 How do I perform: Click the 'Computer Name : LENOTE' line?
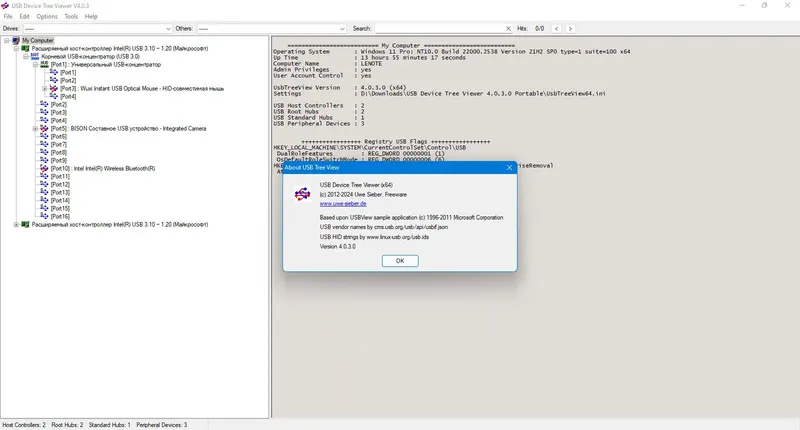coord(328,64)
